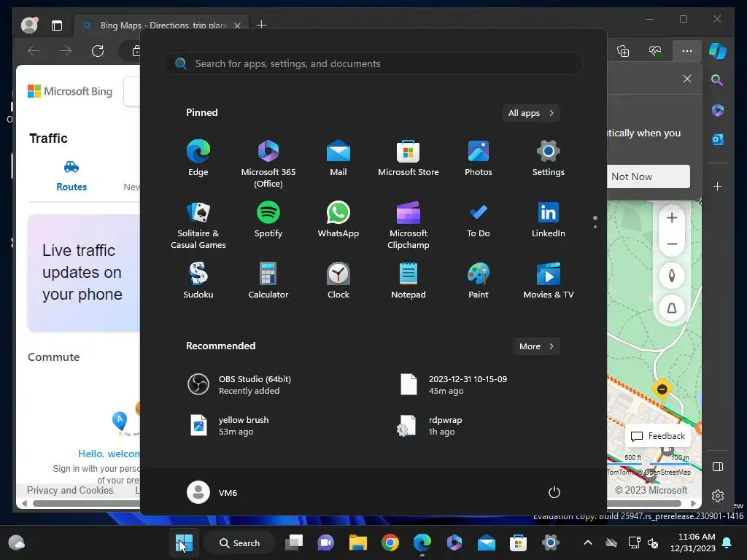
Task: Go to next page of pinned apps
Action: 595,227
